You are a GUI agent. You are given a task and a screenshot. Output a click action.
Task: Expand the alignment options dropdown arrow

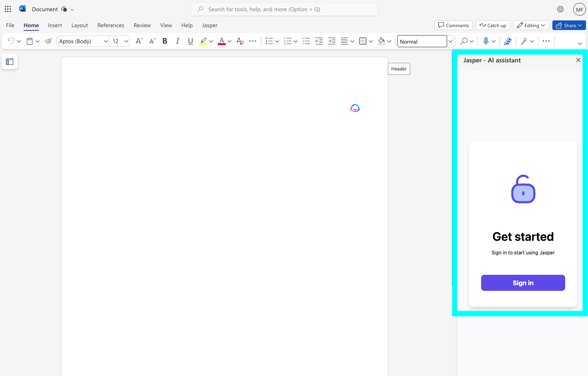click(x=352, y=41)
